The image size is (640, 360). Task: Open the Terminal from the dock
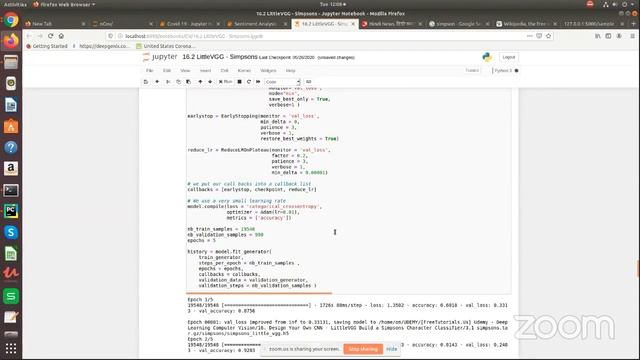point(11,190)
